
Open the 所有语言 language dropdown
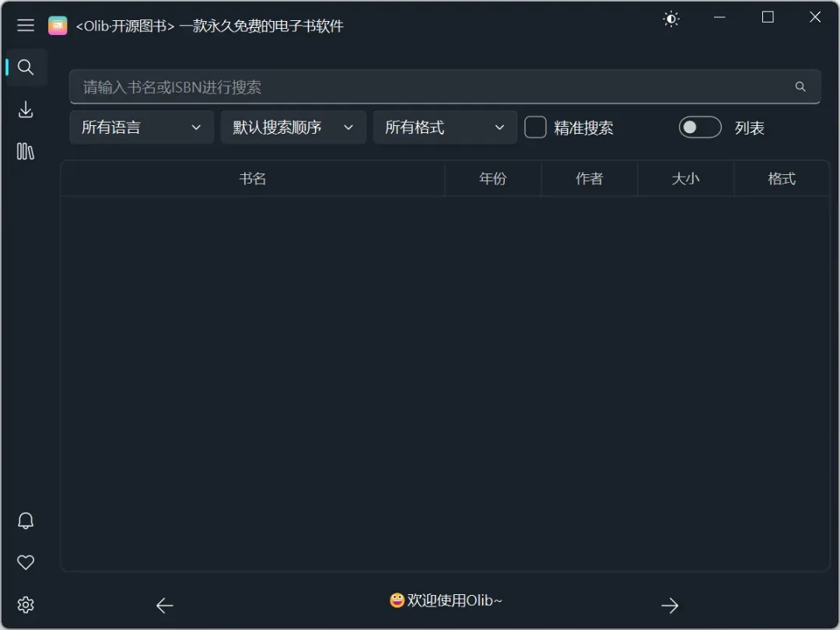(x=141, y=127)
